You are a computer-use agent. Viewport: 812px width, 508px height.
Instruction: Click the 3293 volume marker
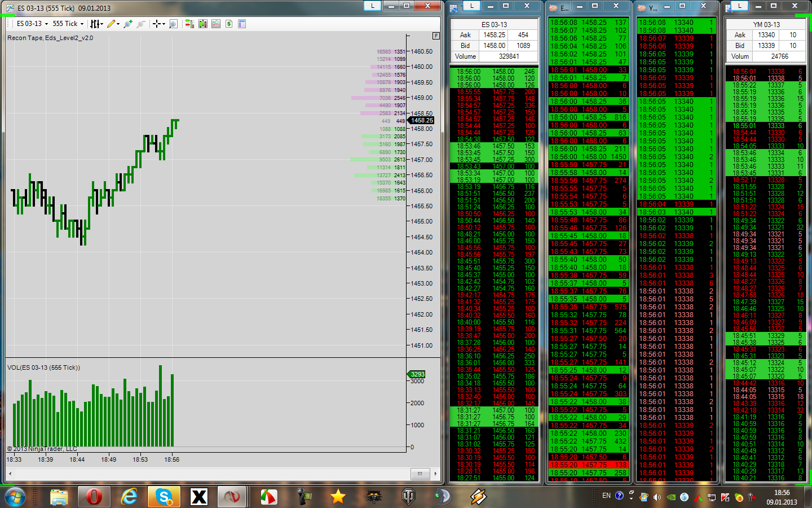click(417, 374)
